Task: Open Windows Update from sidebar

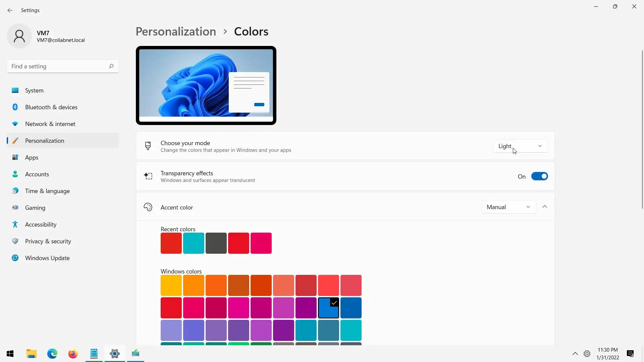Action: 47,258
